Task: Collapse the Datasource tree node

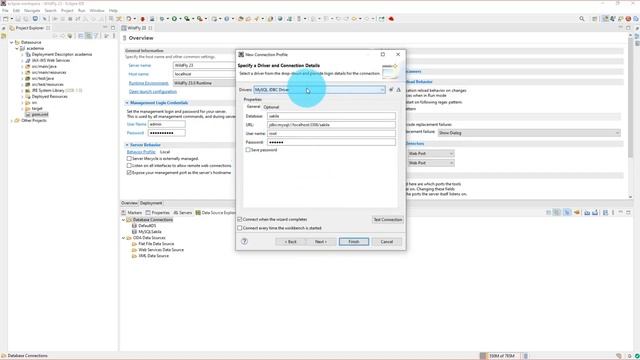Action: [11, 42]
